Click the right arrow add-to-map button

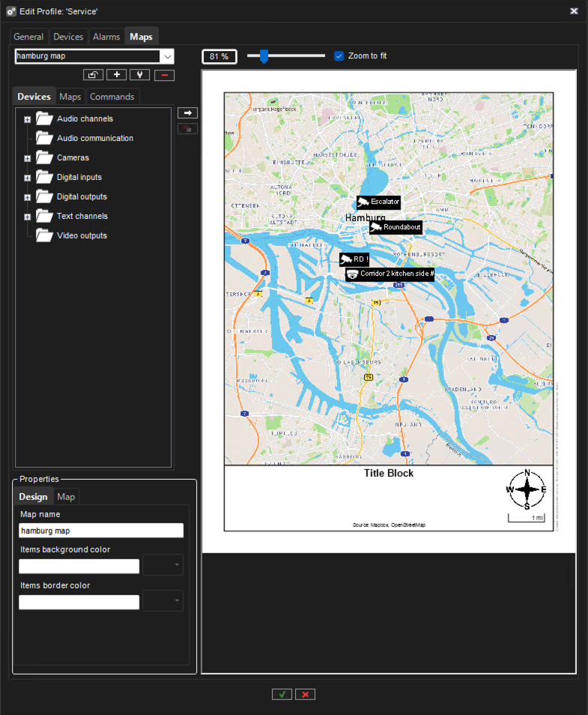[188, 113]
